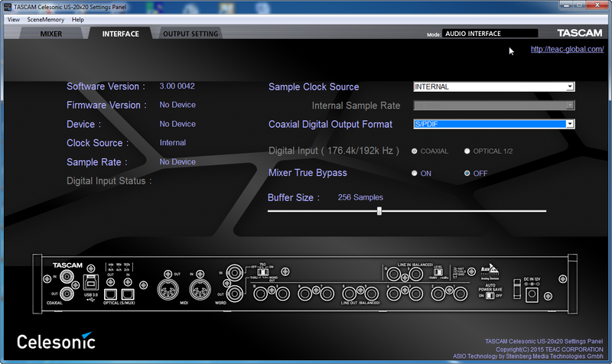Click the DC IN 12V power jack

[532, 295]
